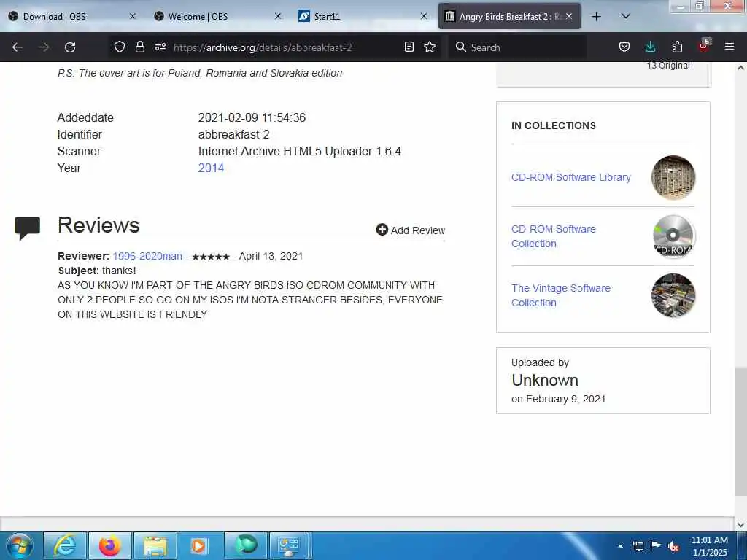Screen dimensions: 747x560
Task: Click the muted volume tray icon
Action: pos(673,547)
